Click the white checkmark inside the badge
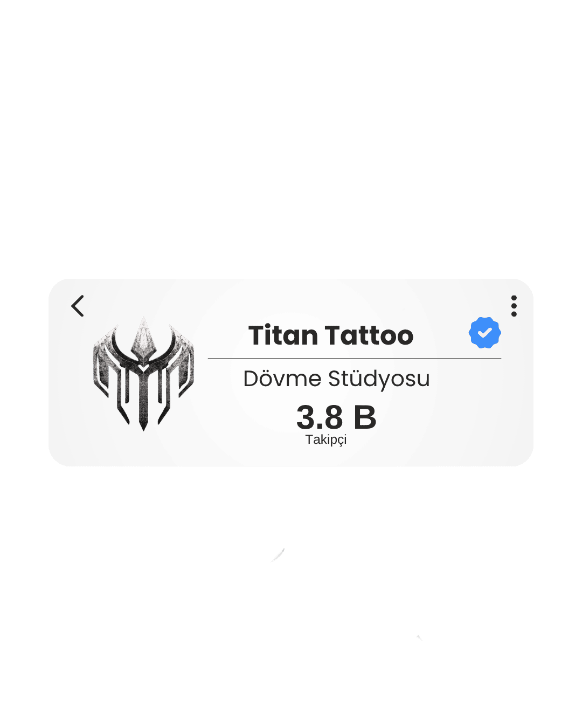The height and width of the screenshot is (728, 582). [x=485, y=333]
